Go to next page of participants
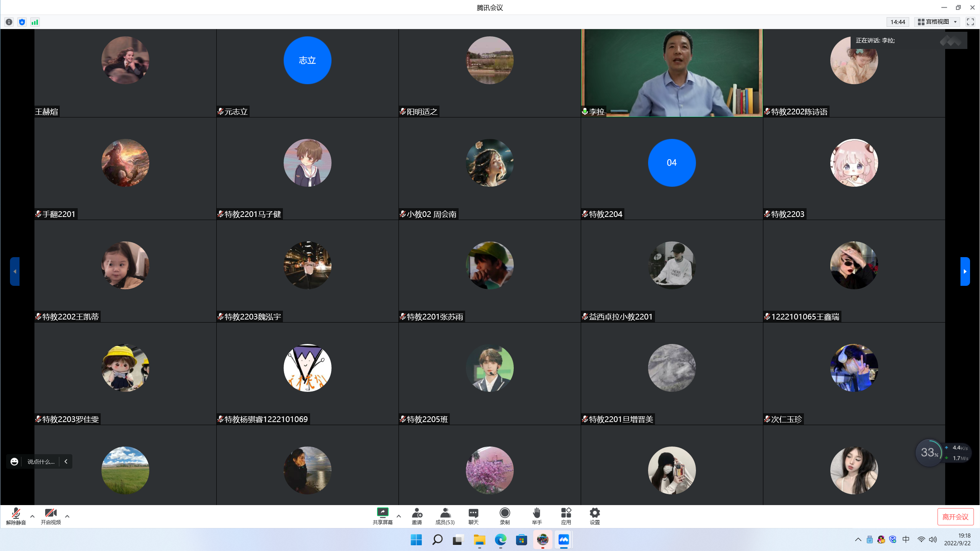Viewport: 980px width, 551px height. [965, 271]
